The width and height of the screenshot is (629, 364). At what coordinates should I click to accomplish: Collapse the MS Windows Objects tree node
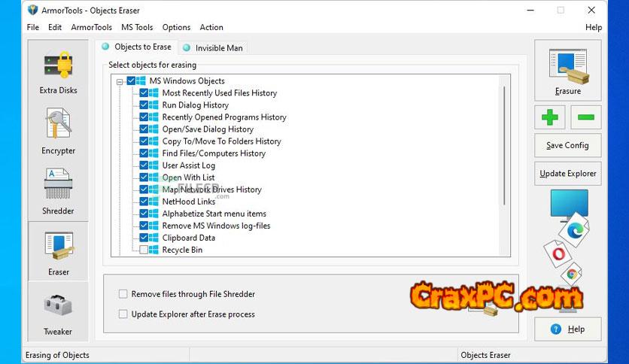pos(120,82)
